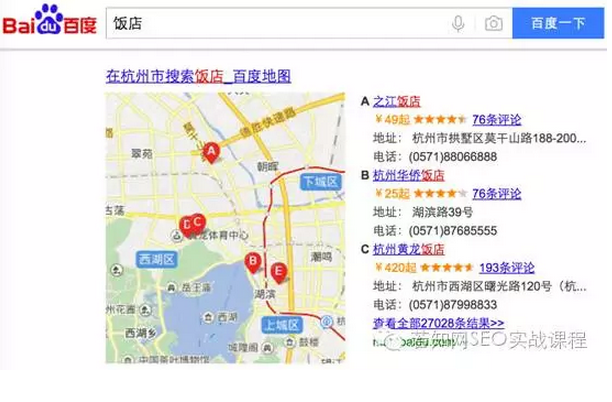Select map marker A
612x402 pixels.
(210, 151)
